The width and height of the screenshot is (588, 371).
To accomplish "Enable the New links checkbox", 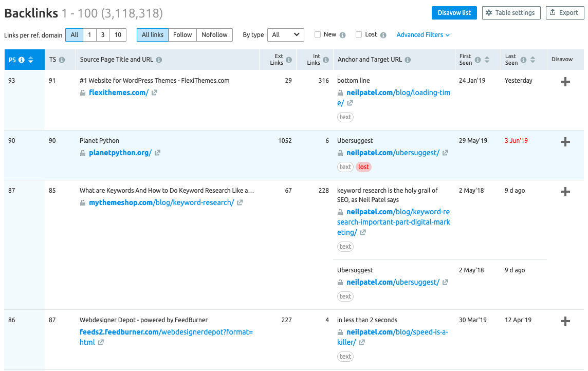I will click(318, 35).
